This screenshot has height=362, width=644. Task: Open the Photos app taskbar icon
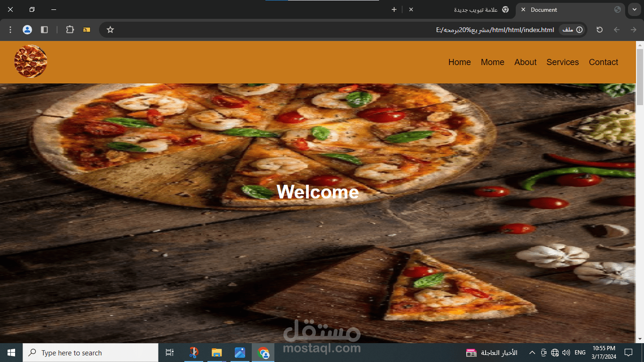[x=240, y=353]
